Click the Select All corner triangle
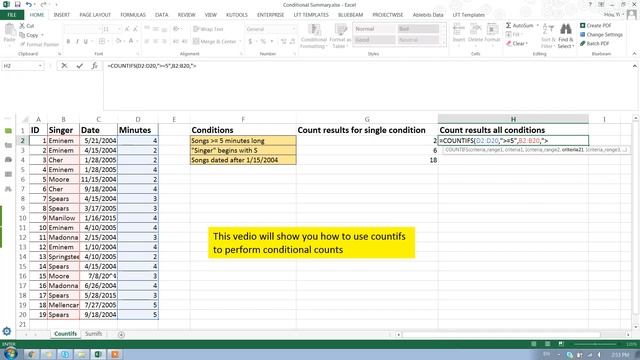The width and height of the screenshot is (640, 360). tap(25, 119)
